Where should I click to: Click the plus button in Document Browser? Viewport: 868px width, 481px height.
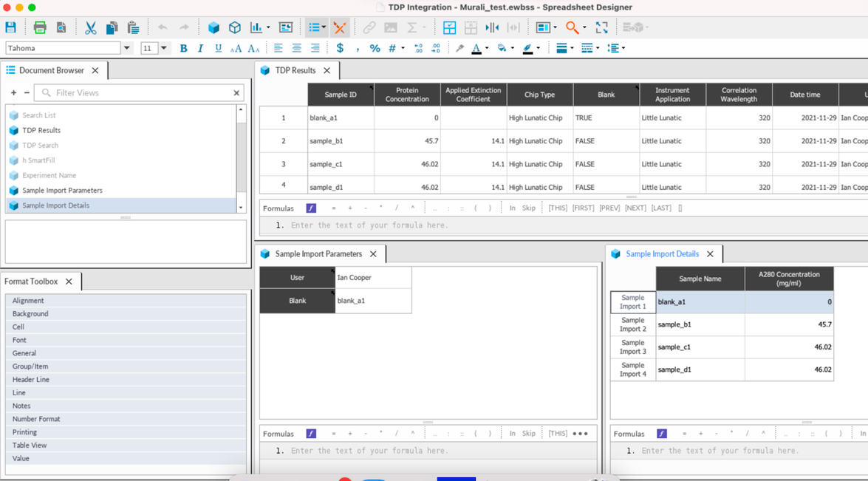click(x=14, y=92)
